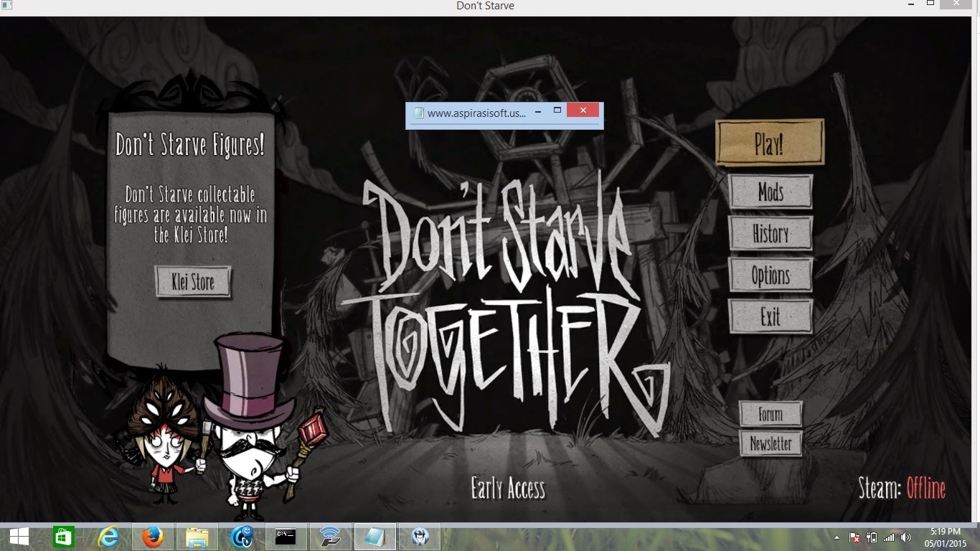This screenshot has width=980, height=551.
Task: Open the Action Center flag icon
Action: (x=854, y=537)
